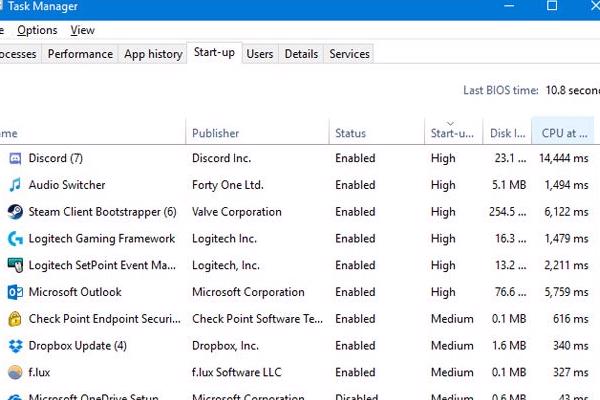The height and width of the screenshot is (400, 600).
Task: Click the Logitech Gaming Framework icon
Action: [15, 238]
